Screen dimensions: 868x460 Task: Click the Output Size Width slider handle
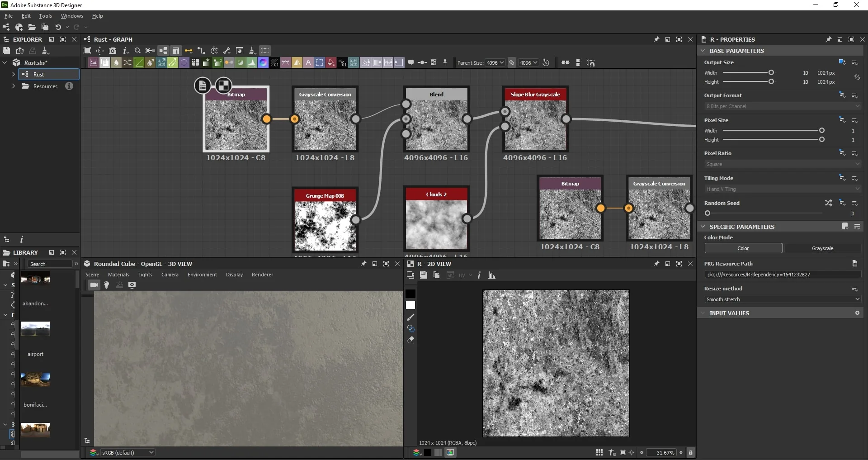[x=771, y=72]
